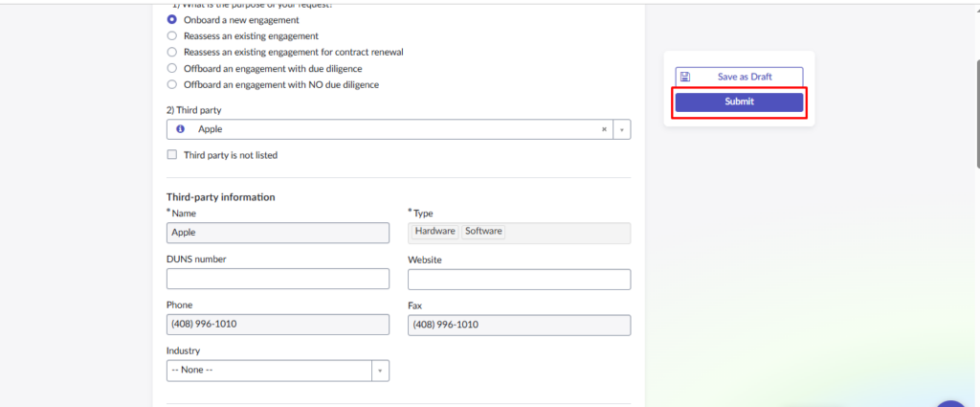Screen dimensions: 980x407
Task: Click the Name field containing Apple
Action: point(278,233)
